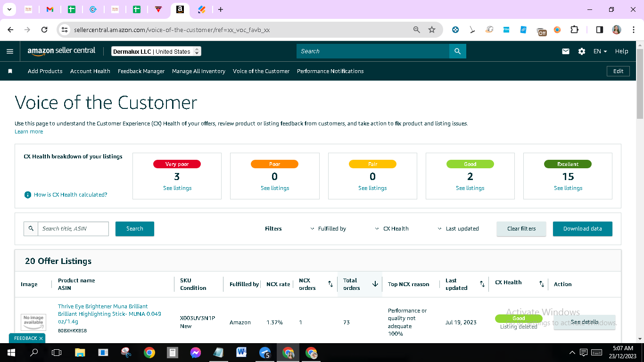Viewport: 644px width, 362px height.
Task: Go back with browser back arrow
Action: pyautogui.click(x=10, y=30)
